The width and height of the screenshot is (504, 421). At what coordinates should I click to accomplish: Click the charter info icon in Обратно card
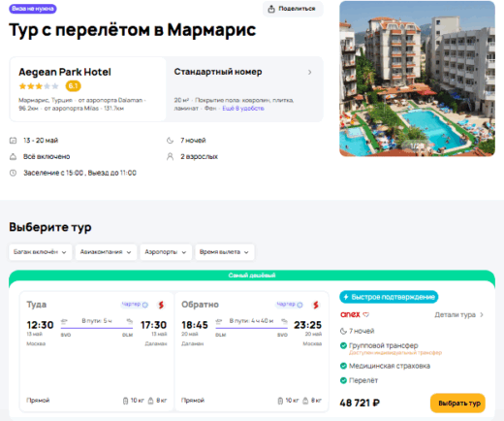299,305
